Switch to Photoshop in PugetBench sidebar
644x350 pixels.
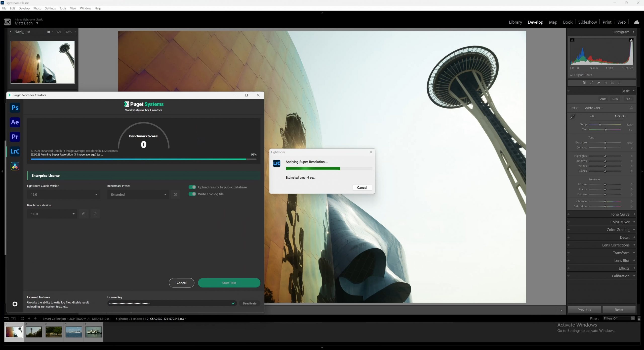tap(15, 108)
